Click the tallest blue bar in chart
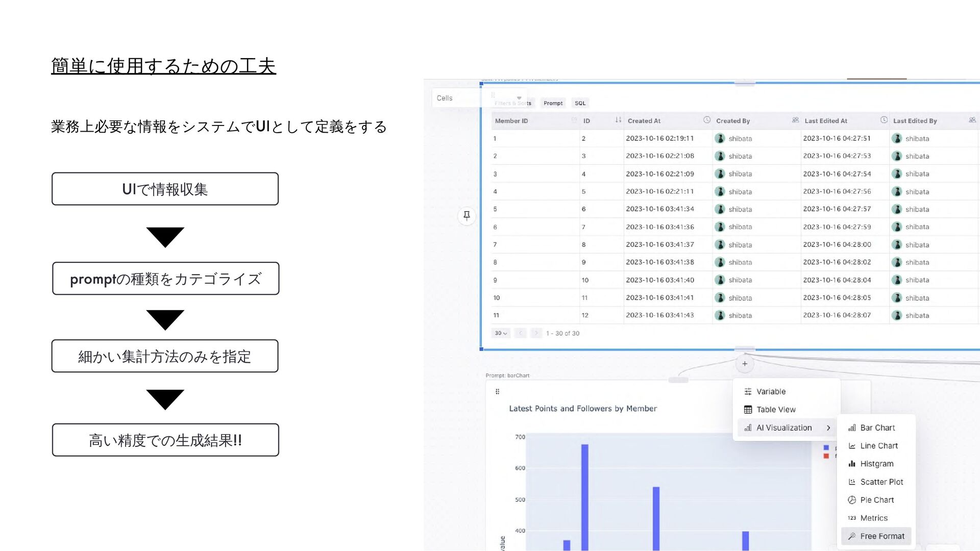The height and width of the screenshot is (551, 980). point(585,497)
